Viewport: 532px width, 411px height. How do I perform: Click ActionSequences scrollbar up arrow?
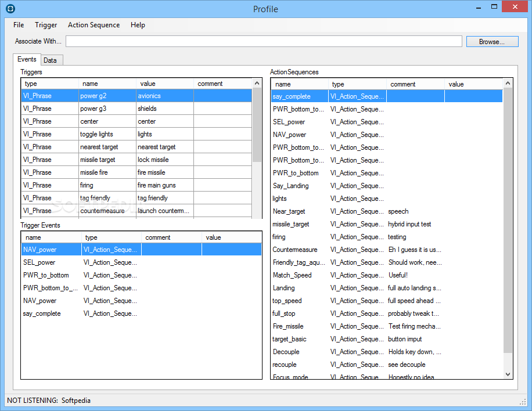(x=508, y=83)
